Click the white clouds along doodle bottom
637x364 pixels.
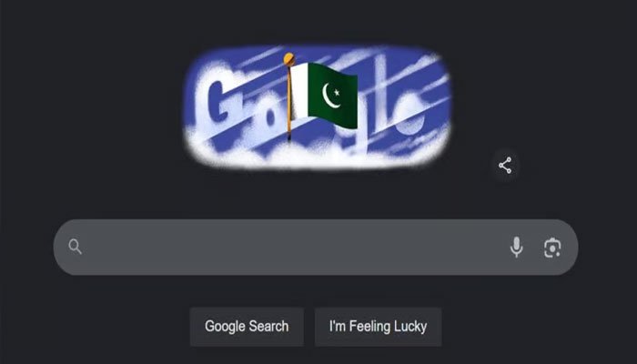pos(317,153)
